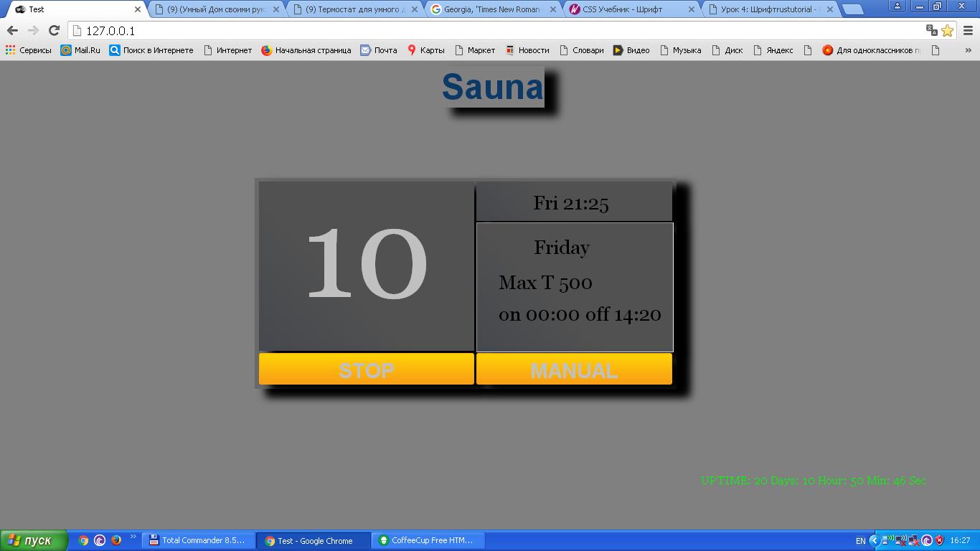Switch to the Georgia, 'Times New Roman' tab
The width and height of the screenshot is (980, 551).
[493, 9]
